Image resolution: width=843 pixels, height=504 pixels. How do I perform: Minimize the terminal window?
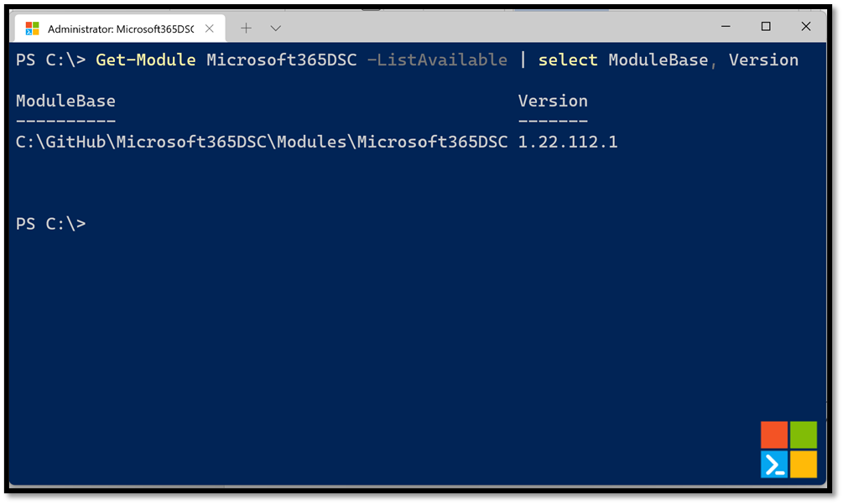726,26
